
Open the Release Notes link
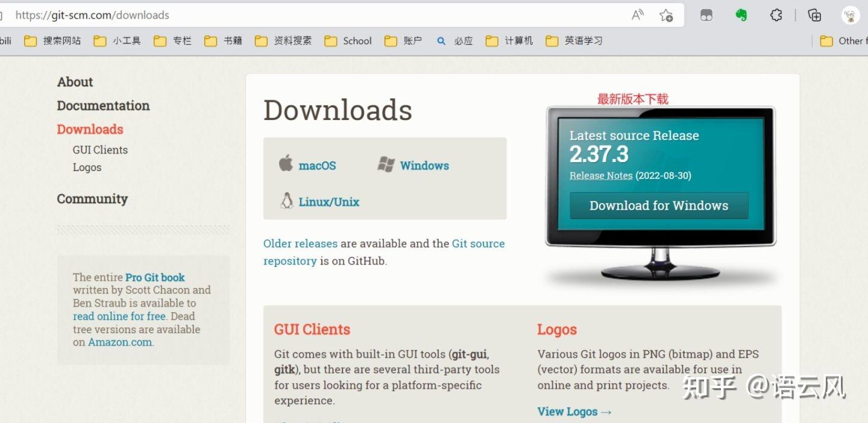600,175
